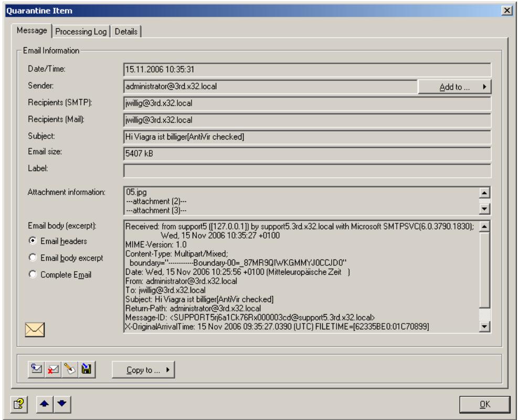Click the Recipients (SMTP) field
Viewport: 518px width, 420px height.
point(307,103)
